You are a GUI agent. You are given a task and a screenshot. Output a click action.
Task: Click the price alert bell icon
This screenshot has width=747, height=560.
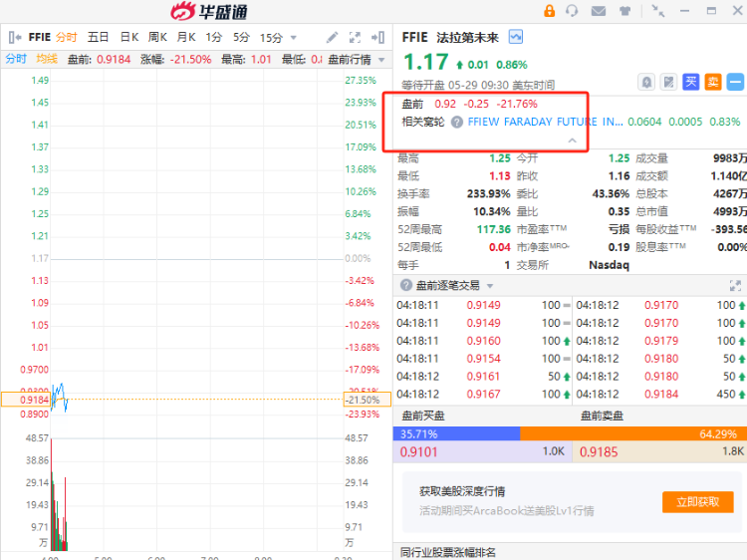(646, 82)
